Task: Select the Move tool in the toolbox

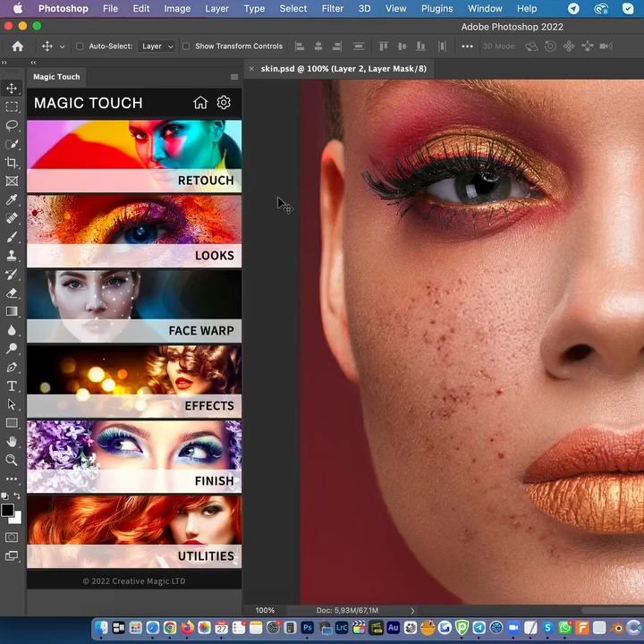Action: 12,88
